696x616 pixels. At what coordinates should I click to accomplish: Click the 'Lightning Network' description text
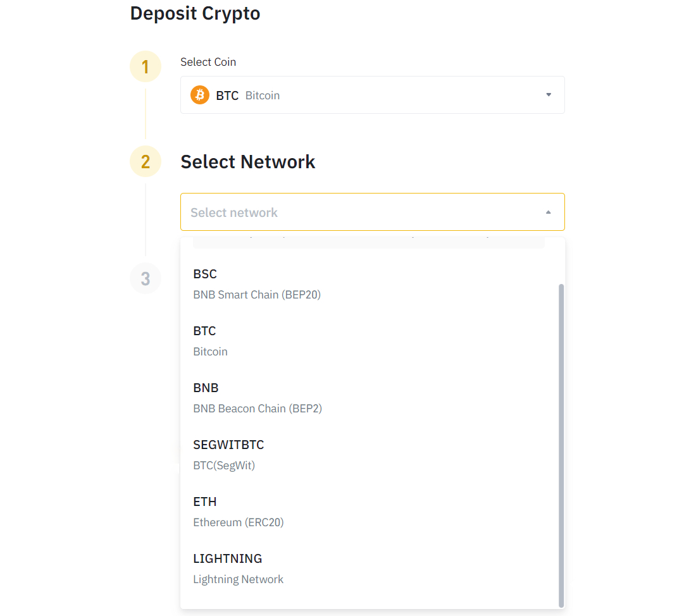click(x=238, y=579)
